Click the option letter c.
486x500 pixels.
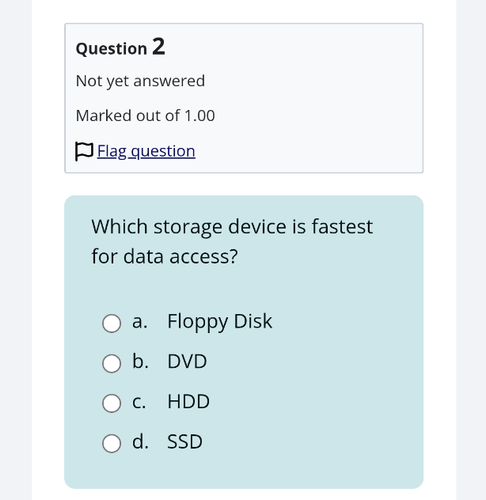tap(139, 402)
